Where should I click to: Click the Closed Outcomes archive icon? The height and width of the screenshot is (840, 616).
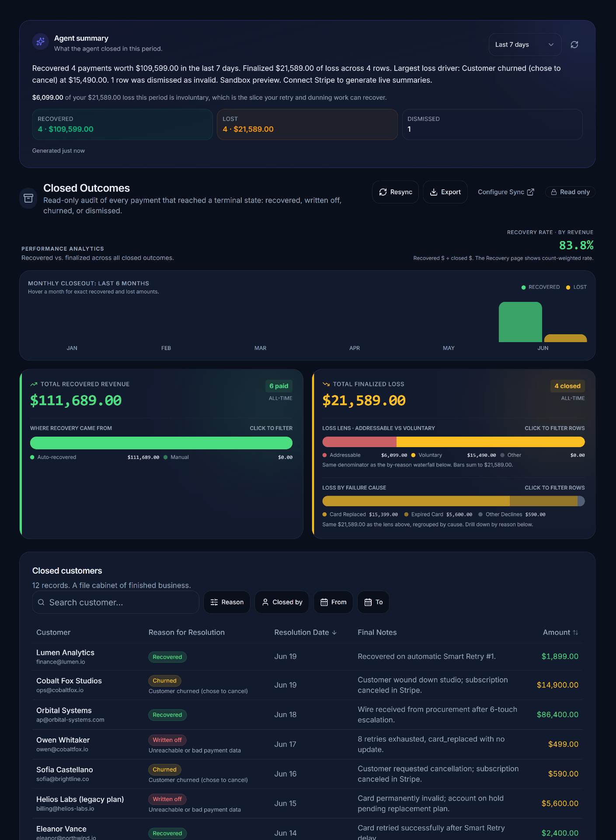[28, 198]
